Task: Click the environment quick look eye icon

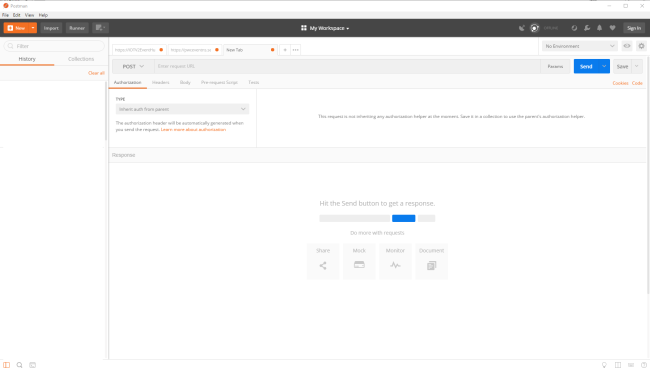Action: [627, 46]
